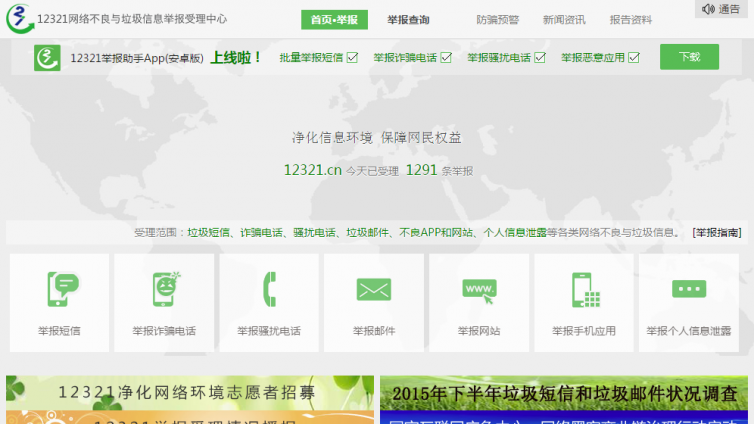Open the [举报指南] link
This screenshot has width=754, height=424.
(717, 233)
